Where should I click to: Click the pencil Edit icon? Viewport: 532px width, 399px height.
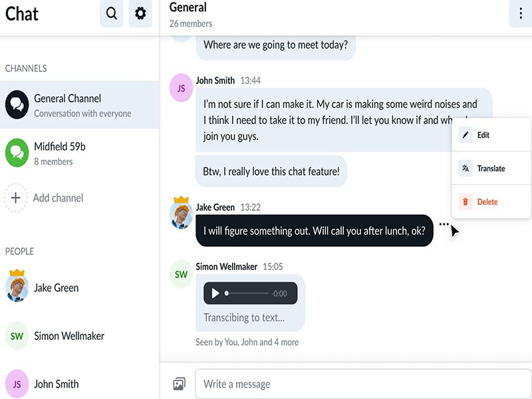(465, 135)
